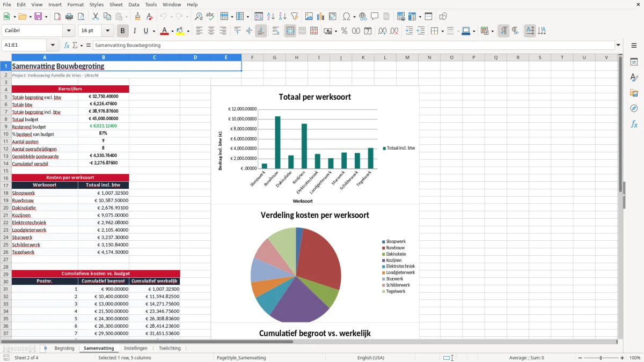Activate Clone Formatting paintbrush icon
This screenshot has width=644, height=362.
tap(137, 17)
